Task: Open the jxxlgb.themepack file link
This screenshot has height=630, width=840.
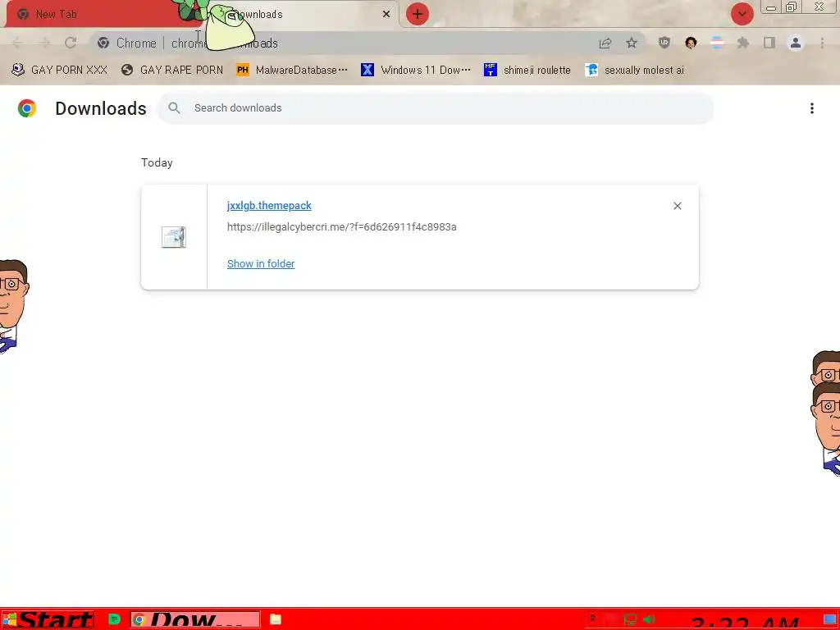Action: coord(269,206)
